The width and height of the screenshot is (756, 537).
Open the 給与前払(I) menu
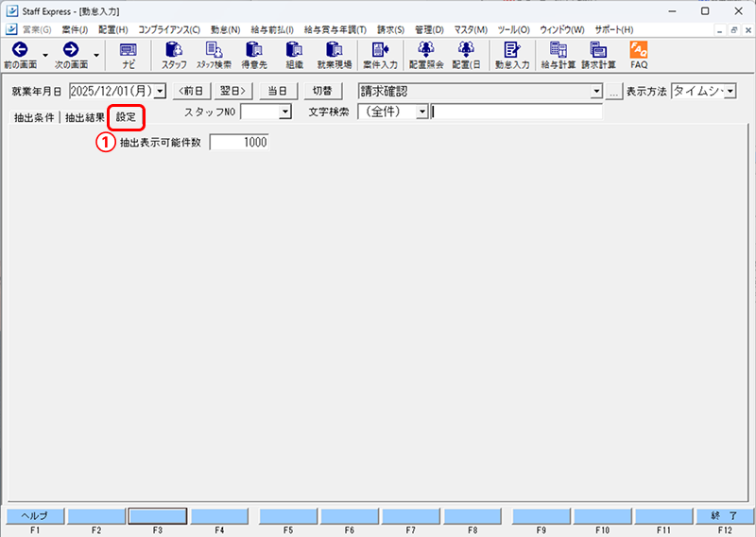pos(272,30)
